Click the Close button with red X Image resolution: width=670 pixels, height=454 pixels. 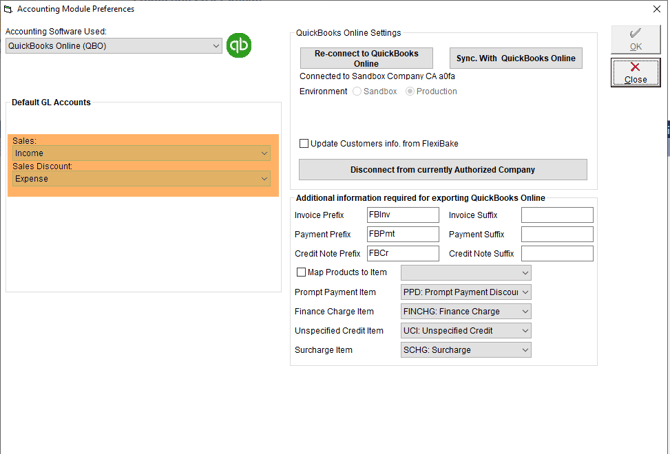pos(635,73)
